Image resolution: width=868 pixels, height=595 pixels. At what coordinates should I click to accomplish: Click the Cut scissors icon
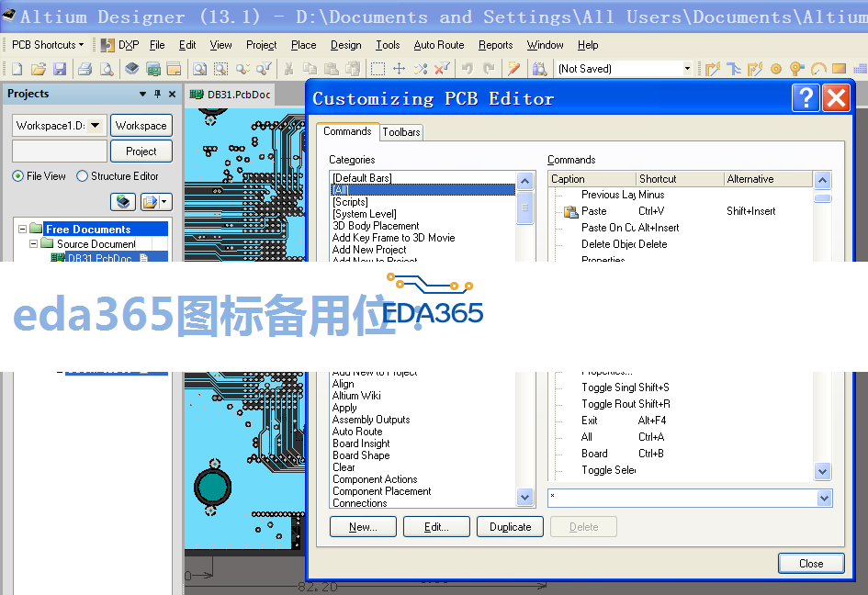288,69
